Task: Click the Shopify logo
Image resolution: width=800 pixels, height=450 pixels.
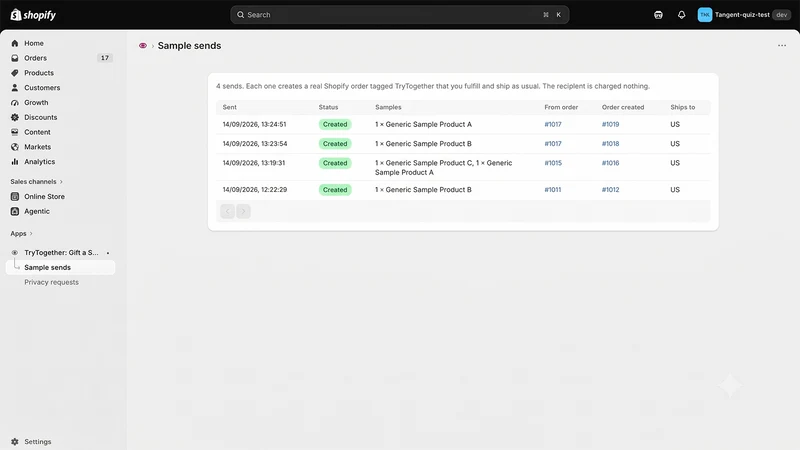Action: click(x=33, y=15)
